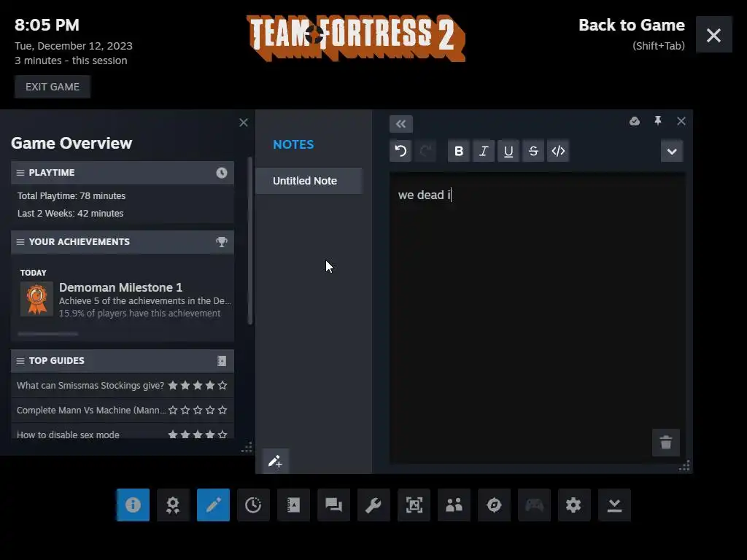Screen dimensions: 747x560
Task: Click the EXIT GAME button
Action: [x=53, y=87]
